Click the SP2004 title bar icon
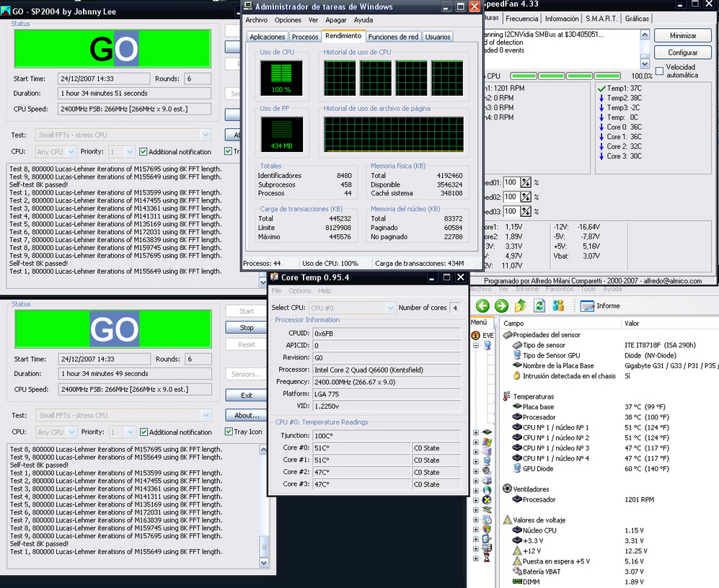 [5, 11]
